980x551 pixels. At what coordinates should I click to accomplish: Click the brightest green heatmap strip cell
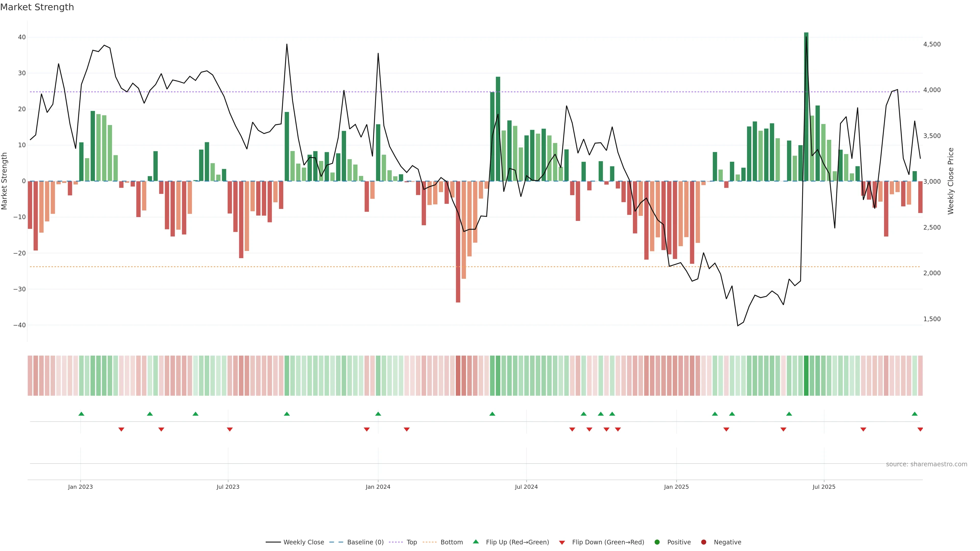click(806, 375)
